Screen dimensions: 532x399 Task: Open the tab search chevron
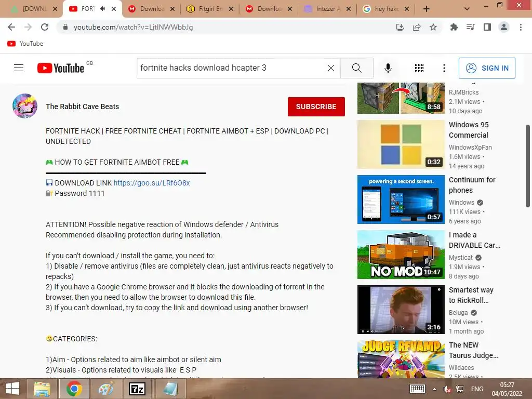(467, 9)
